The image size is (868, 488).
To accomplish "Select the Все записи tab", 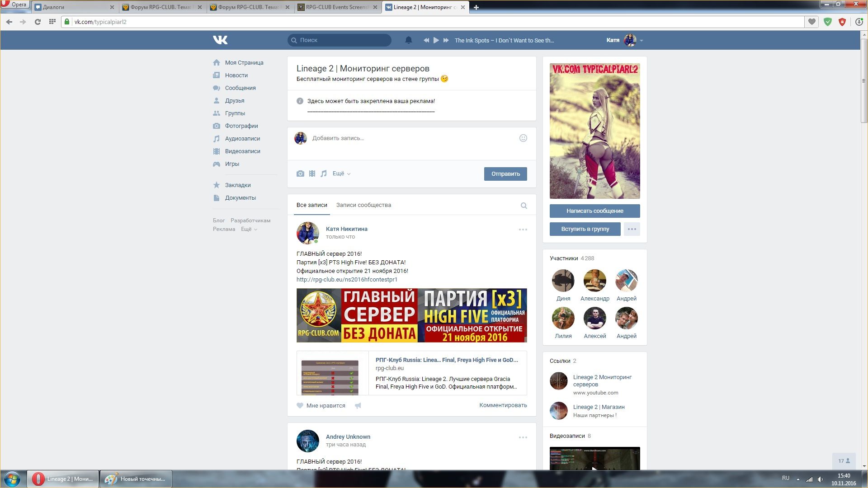I will coord(312,205).
